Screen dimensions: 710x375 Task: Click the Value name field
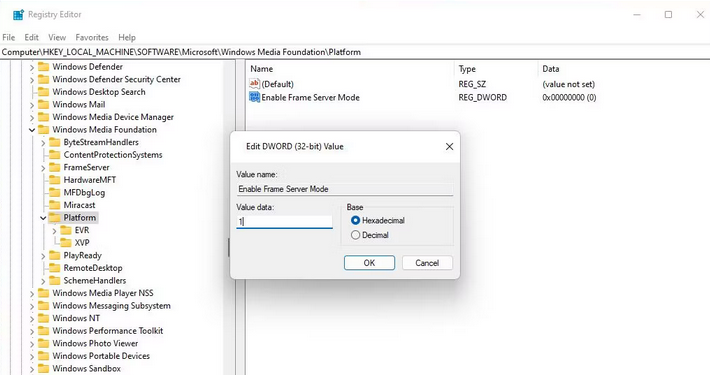click(345, 189)
